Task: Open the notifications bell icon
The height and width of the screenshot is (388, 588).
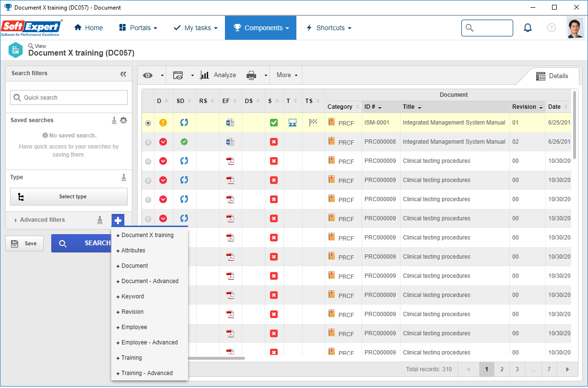Action: pyautogui.click(x=528, y=28)
